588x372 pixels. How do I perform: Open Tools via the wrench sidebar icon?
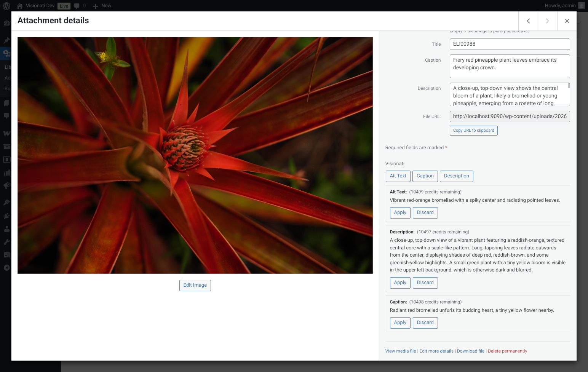pos(6,241)
